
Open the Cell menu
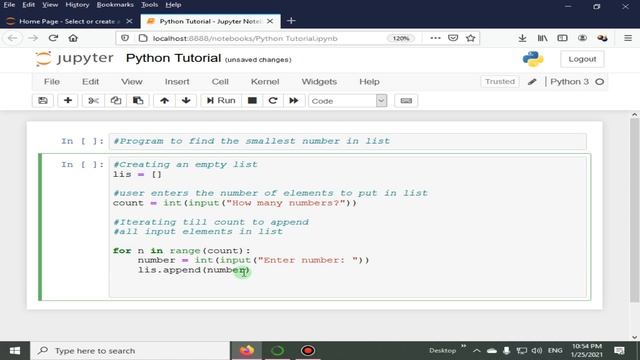pyautogui.click(x=220, y=82)
